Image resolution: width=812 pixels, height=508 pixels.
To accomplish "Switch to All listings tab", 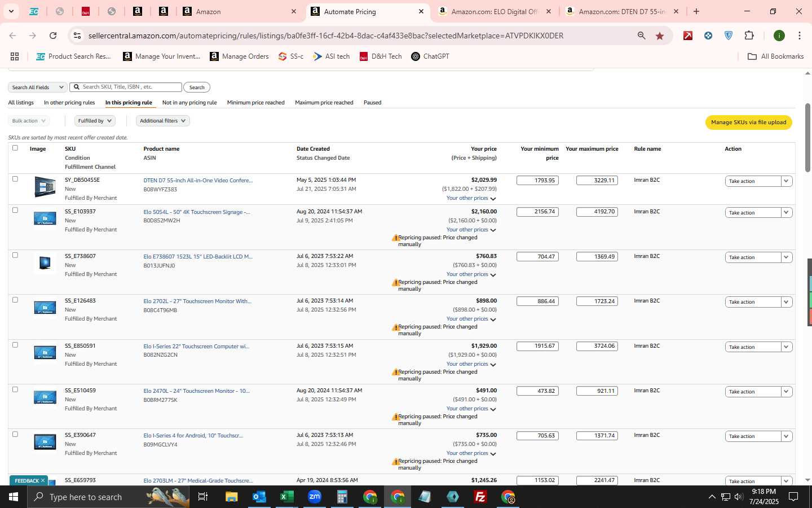I will coord(21,103).
